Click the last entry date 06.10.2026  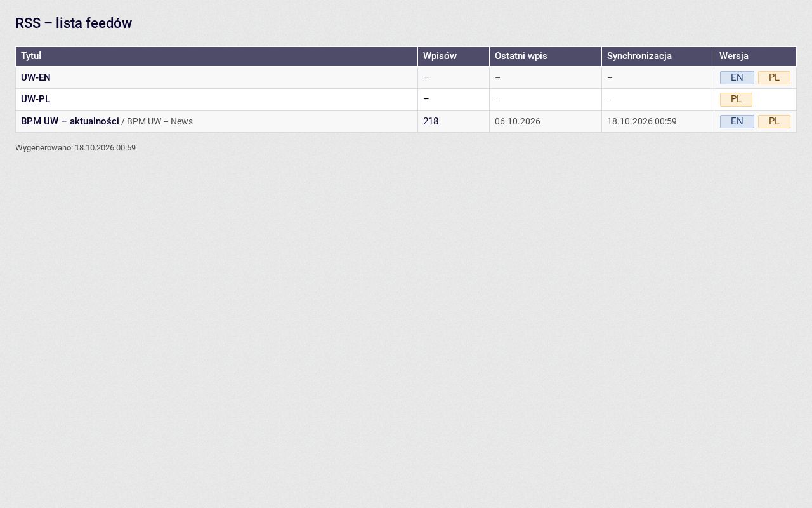(x=518, y=121)
